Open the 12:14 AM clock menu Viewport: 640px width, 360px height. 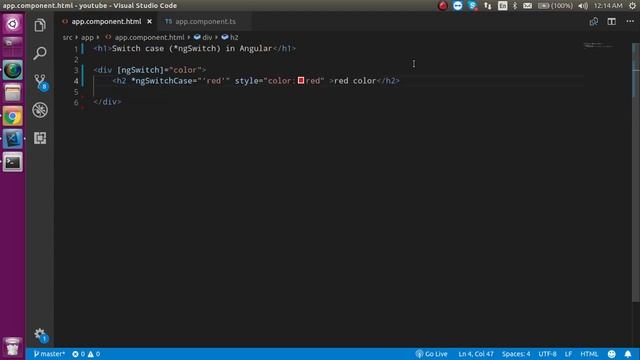click(608, 6)
